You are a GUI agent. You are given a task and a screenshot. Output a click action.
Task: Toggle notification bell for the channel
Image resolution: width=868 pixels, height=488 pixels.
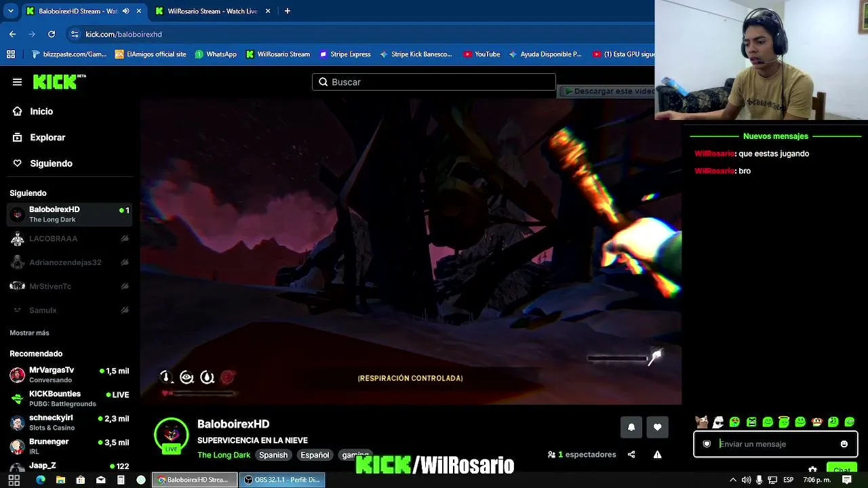click(x=631, y=427)
